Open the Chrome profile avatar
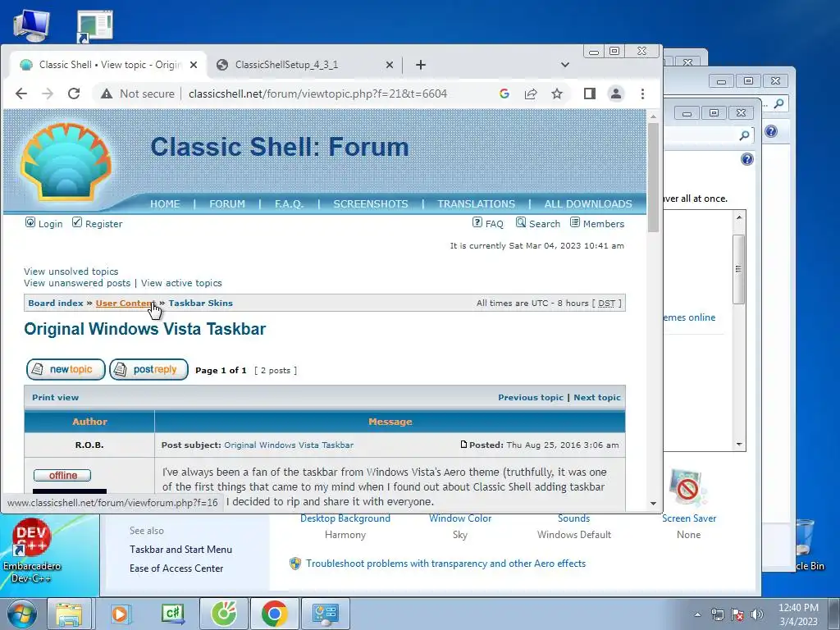 (x=615, y=94)
